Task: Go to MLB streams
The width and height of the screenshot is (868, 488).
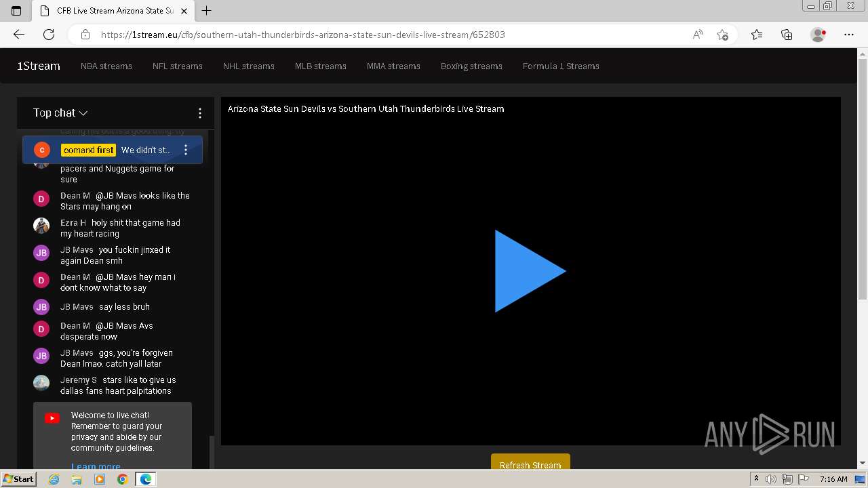Action: [x=321, y=66]
